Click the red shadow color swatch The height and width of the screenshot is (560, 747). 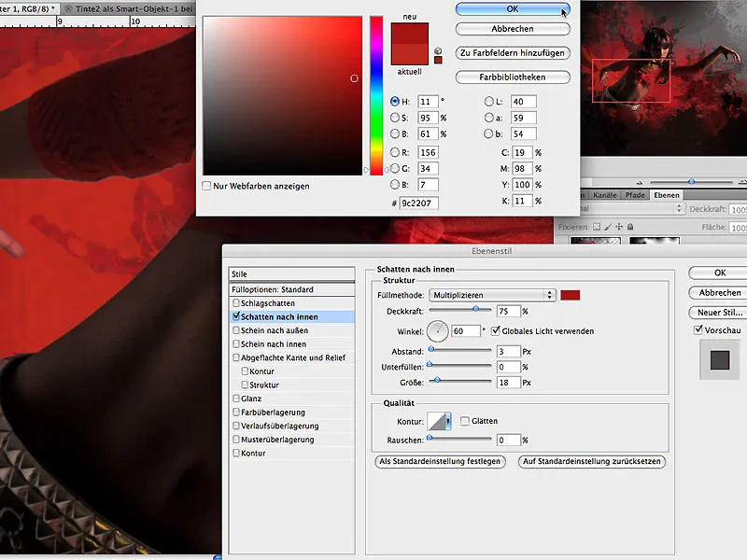pyautogui.click(x=571, y=295)
